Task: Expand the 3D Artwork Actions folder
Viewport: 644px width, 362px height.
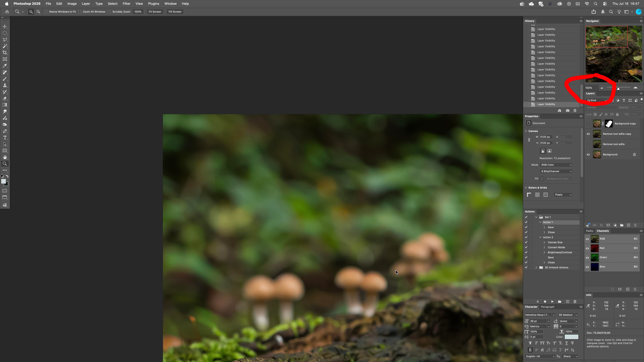Action: (536, 268)
